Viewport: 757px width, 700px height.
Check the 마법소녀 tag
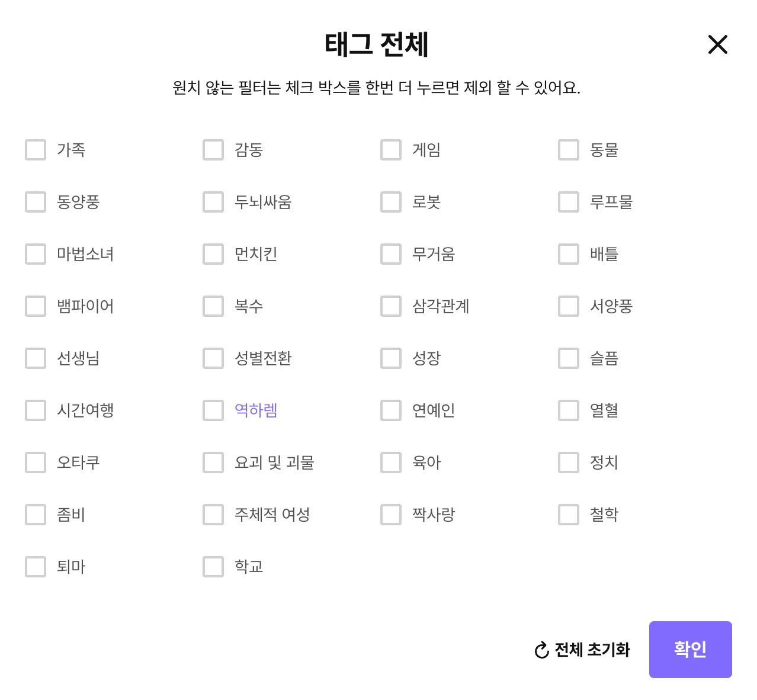pos(35,254)
